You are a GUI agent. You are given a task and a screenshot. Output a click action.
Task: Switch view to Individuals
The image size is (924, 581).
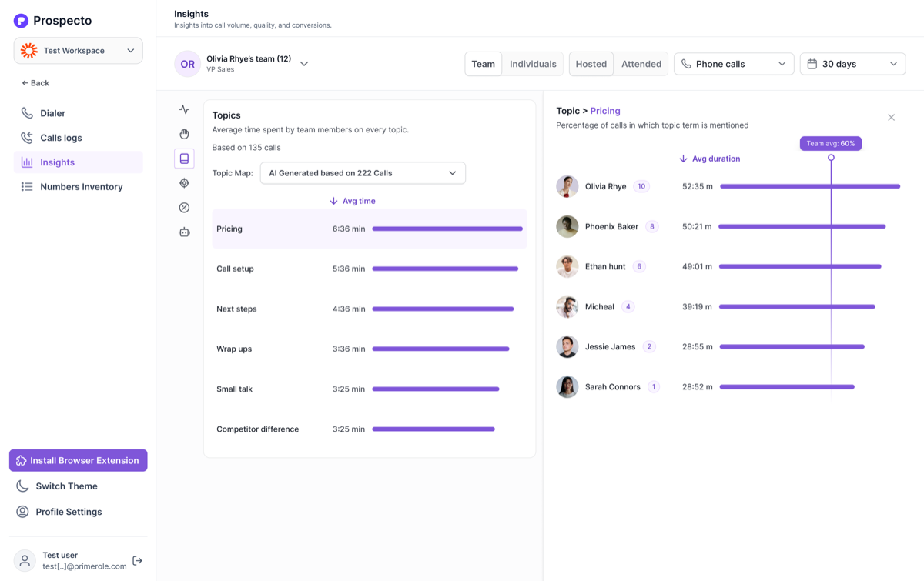pos(533,64)
